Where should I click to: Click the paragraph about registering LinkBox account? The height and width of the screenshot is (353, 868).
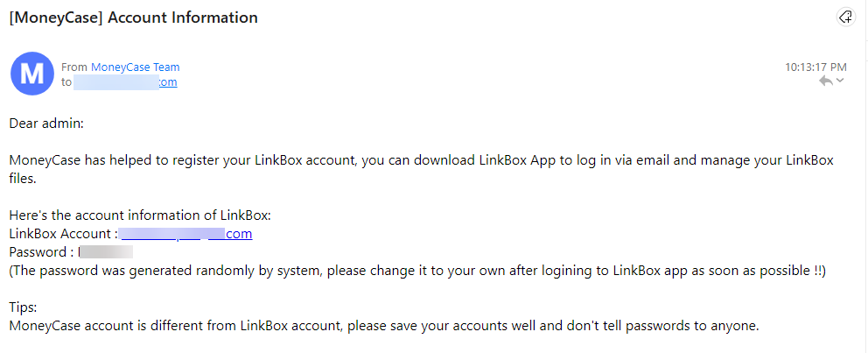click(x=421, y=170)
